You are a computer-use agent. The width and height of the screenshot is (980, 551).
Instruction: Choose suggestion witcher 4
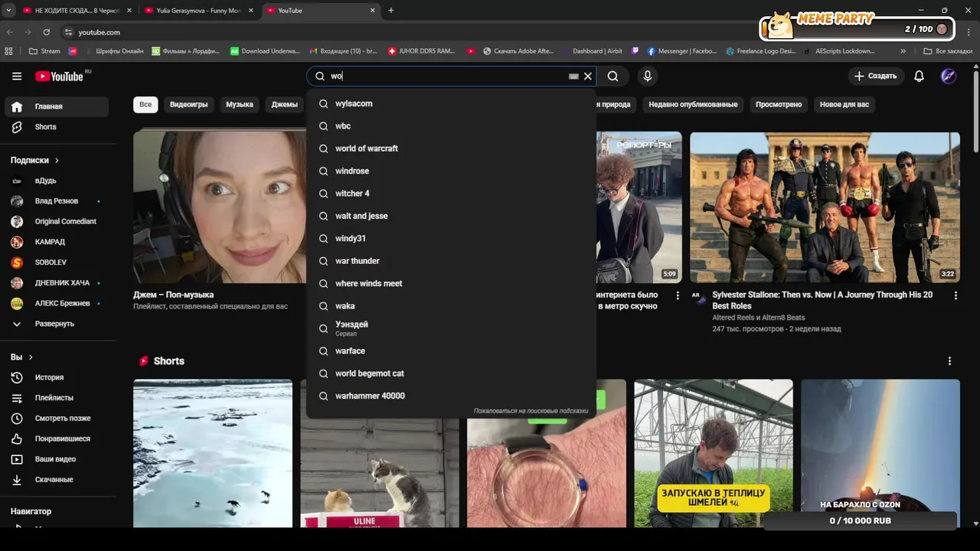pos(451,194)
